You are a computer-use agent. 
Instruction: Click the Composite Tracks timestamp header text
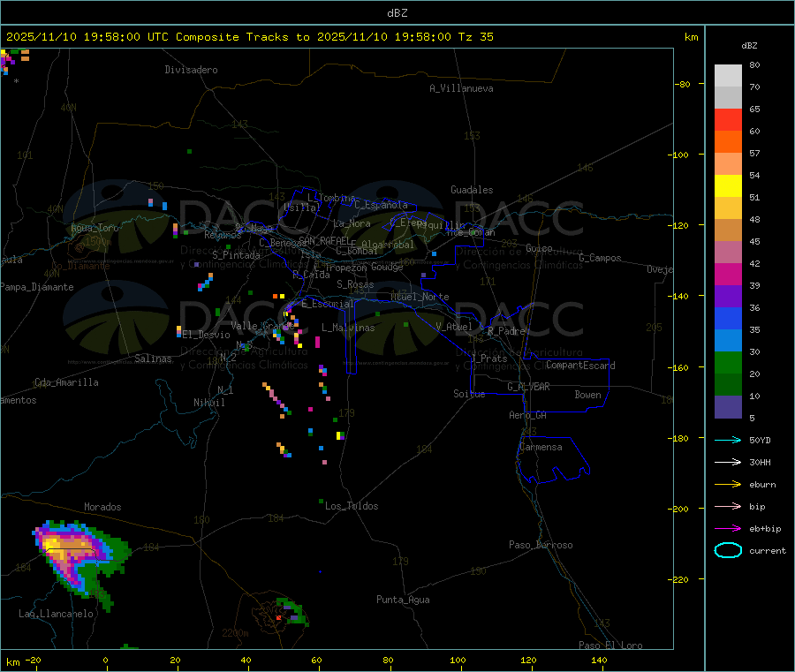click(249, 37)
